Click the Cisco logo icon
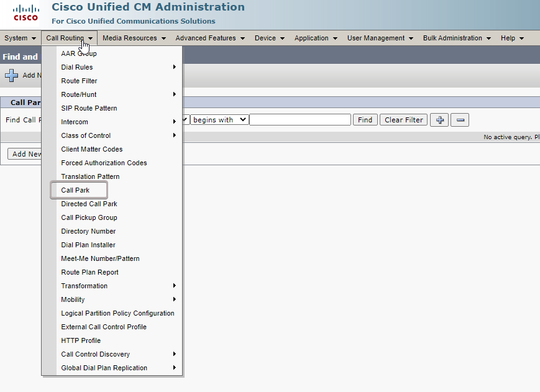 click(25, 13)
